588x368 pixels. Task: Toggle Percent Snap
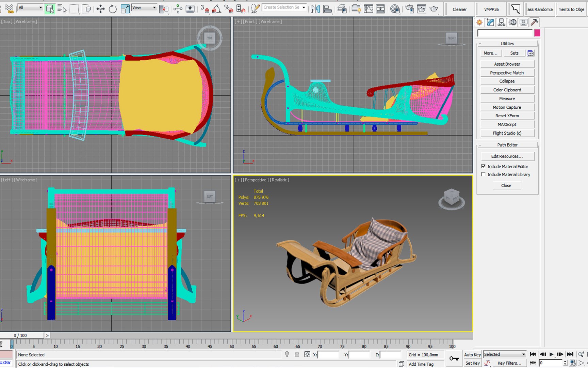(229, 9)
